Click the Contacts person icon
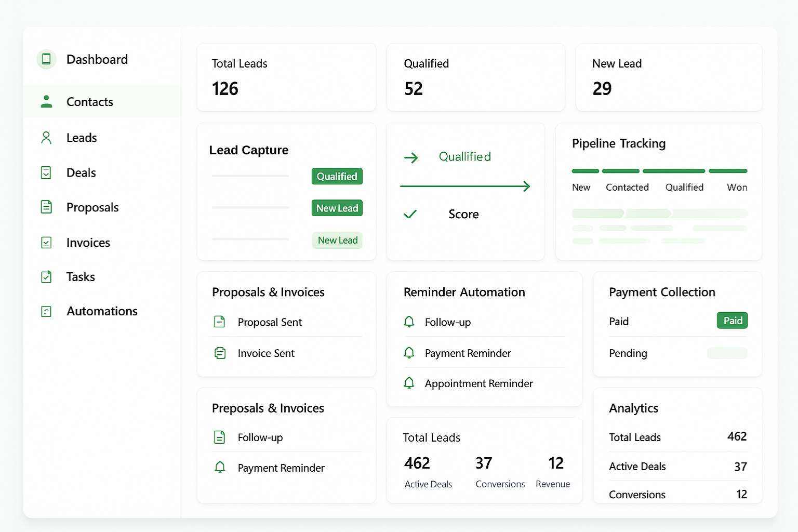Viewport: 798px width, 532px height. tap(46, 101)
